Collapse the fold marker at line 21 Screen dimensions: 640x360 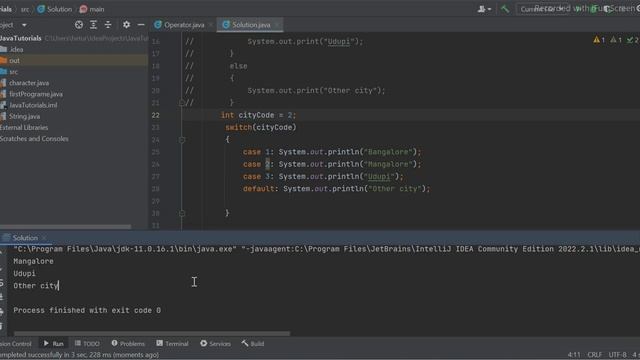[182, 103]
